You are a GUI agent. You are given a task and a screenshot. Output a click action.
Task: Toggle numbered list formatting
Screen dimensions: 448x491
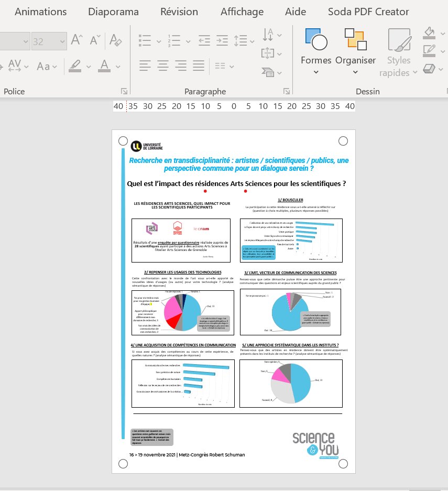174,41
